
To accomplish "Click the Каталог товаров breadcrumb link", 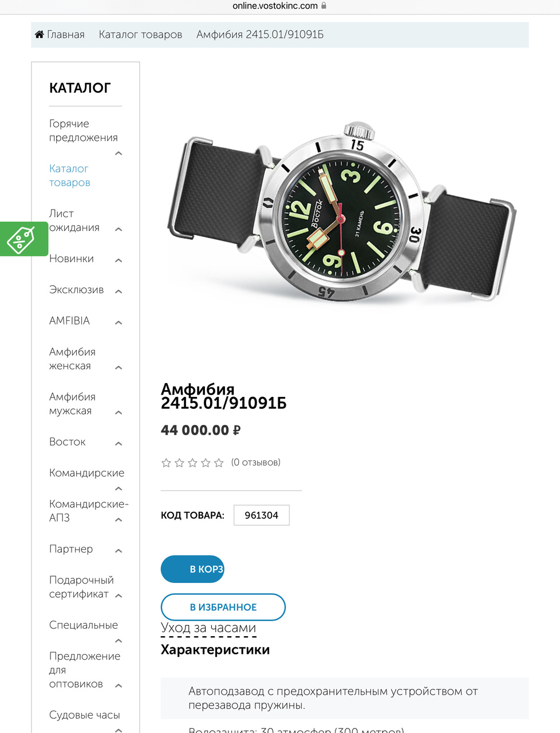I will (140, 34).
